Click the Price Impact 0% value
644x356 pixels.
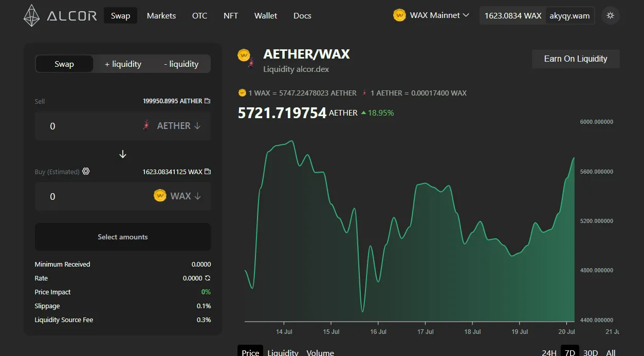[x=206, y=292]
